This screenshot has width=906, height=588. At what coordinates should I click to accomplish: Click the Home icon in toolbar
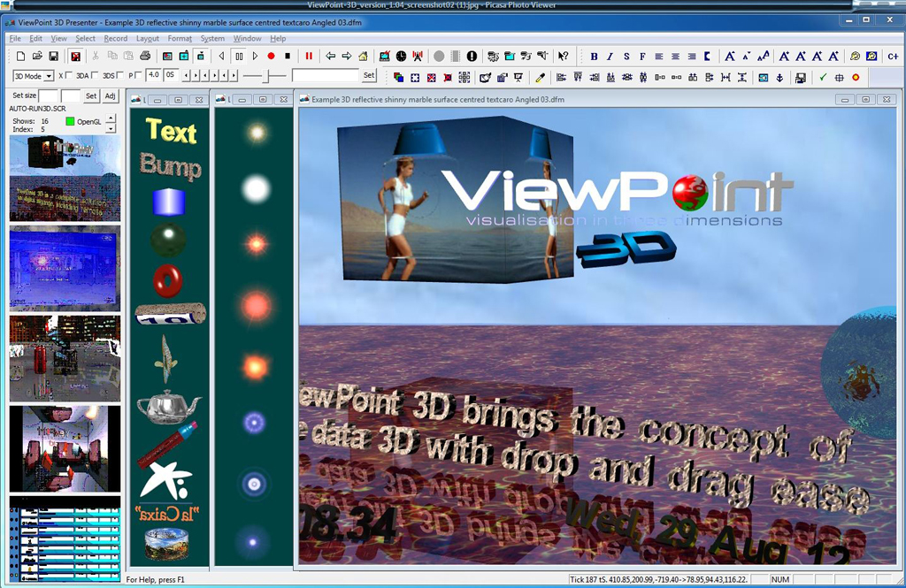(363, 57)
